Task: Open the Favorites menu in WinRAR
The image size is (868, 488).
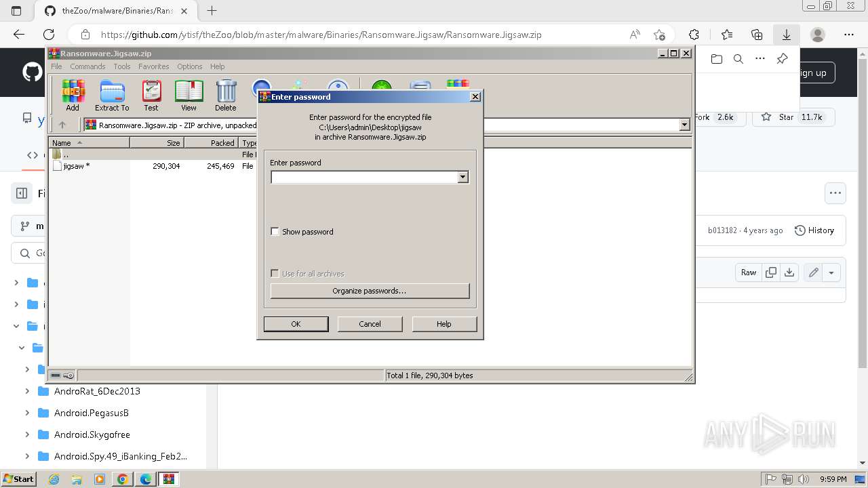Action: pyautogui.click(x=154, y=66)
